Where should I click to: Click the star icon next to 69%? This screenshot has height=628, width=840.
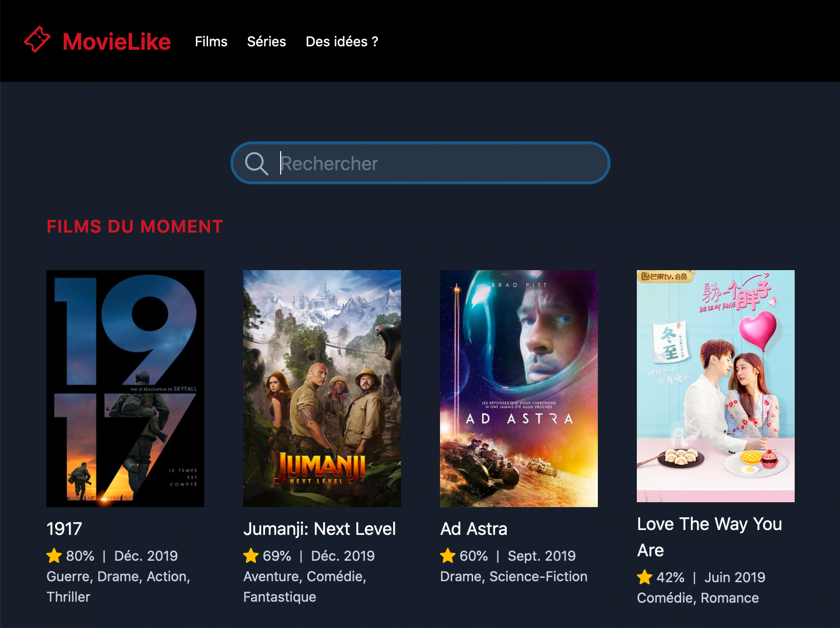(251, 555)
